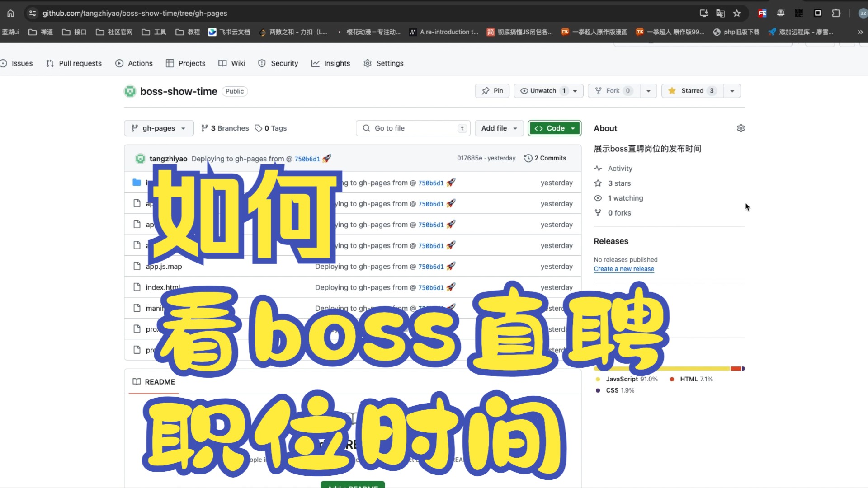Image resolution: width=868 pixels, height=488 pixels.
Task: Click Create a new release link
Action: click(624, 269)
